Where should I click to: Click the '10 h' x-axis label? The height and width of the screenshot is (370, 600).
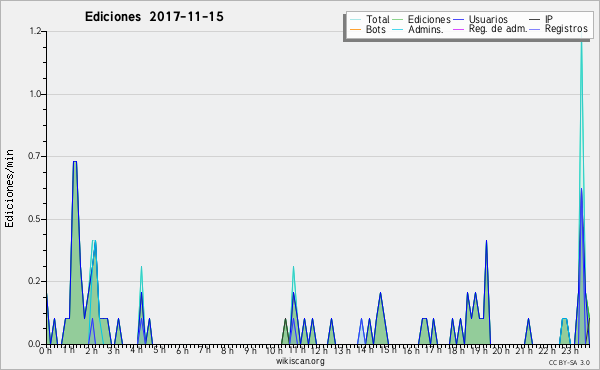(x=274, y=350)
